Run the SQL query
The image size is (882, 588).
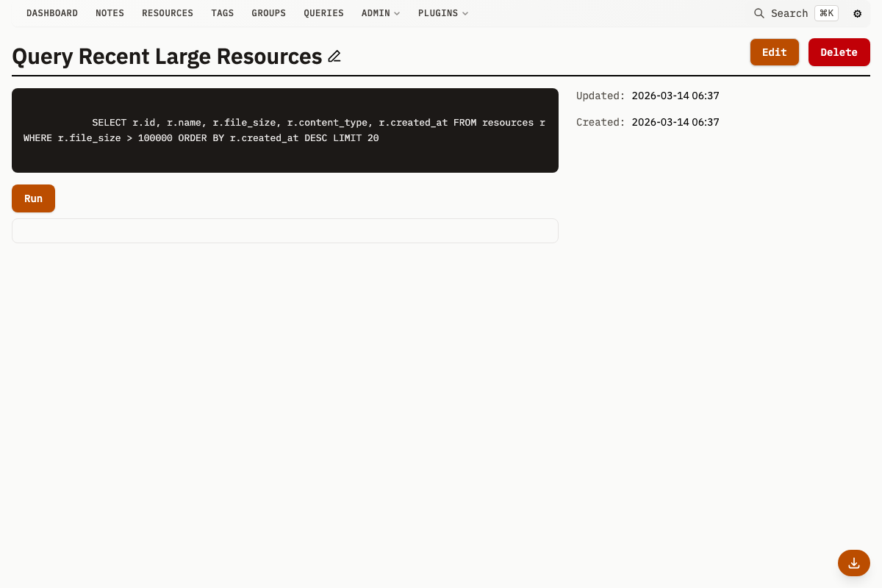(33, 198)
